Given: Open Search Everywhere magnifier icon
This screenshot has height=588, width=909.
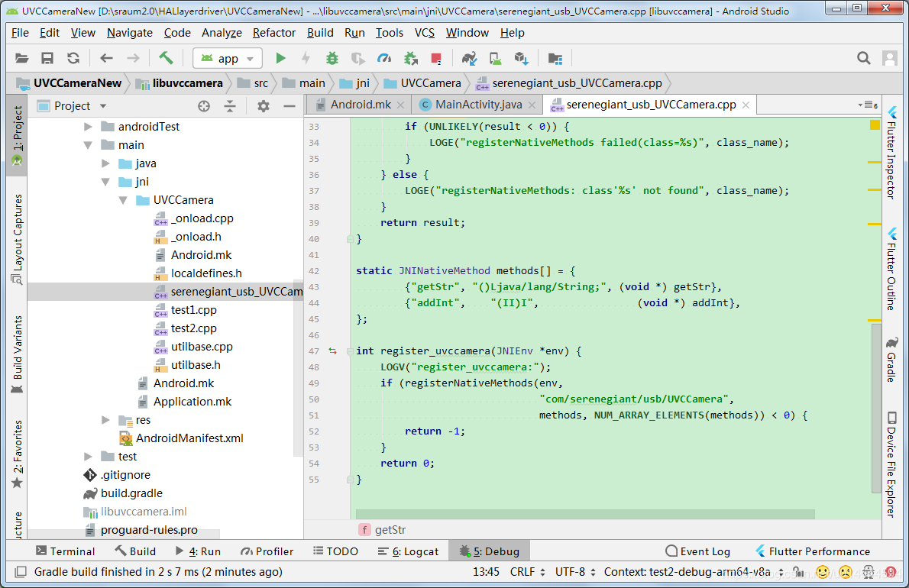Looking at the screenshot, I should click(x=864, y=59).
